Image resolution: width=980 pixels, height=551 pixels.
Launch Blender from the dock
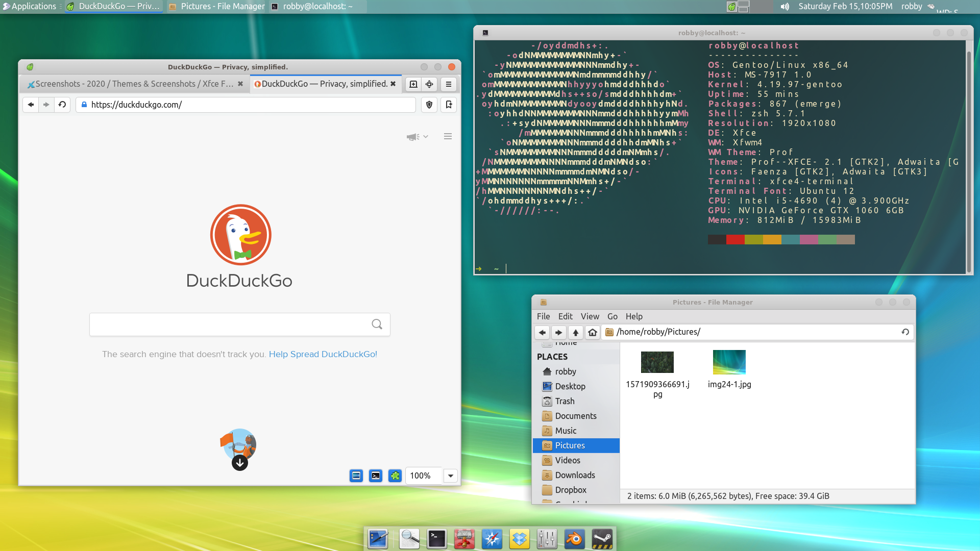coord(575,539)
